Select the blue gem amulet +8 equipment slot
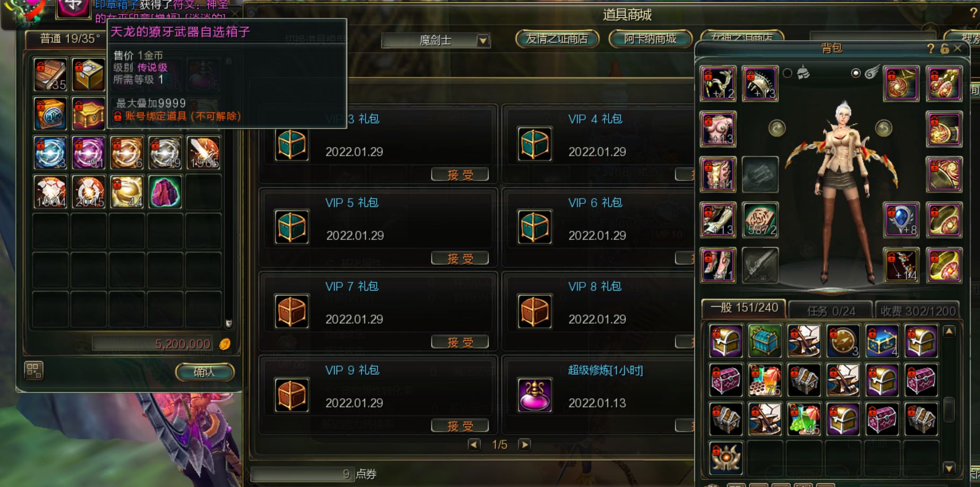980x487 pixels. (901, 220)
